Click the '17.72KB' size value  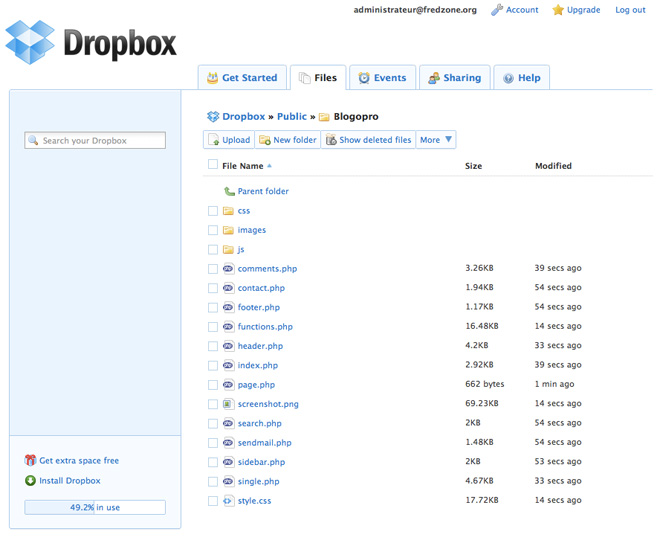[x=482, y=500]
